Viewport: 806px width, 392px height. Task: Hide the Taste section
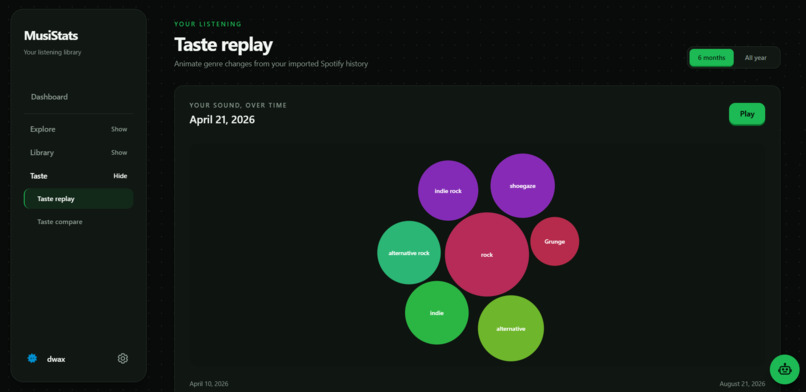pos(120,176)
